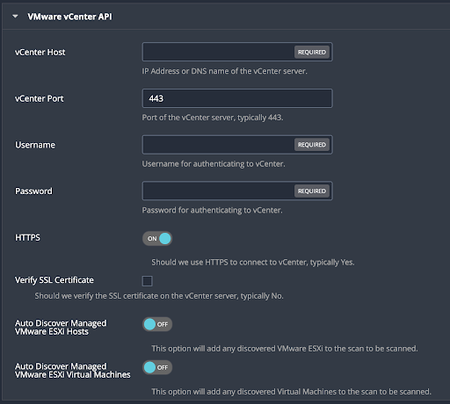Click hint 'IP Address or DNS name of the vCenter server.'

click(225, 71)
